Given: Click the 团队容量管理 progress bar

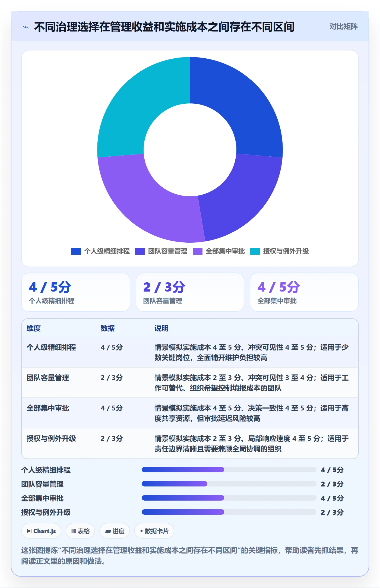Looking at the screenshot, I should click(229, 484).
